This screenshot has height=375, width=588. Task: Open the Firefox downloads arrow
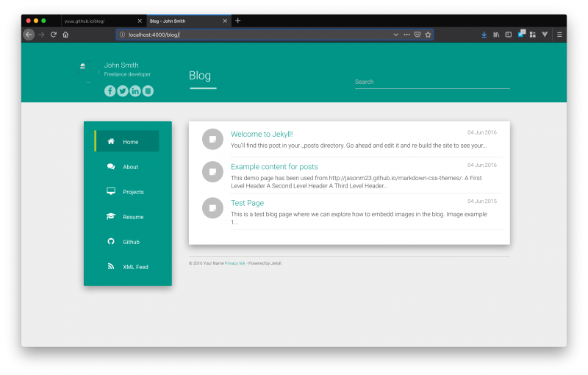click(x=484, y=35)
